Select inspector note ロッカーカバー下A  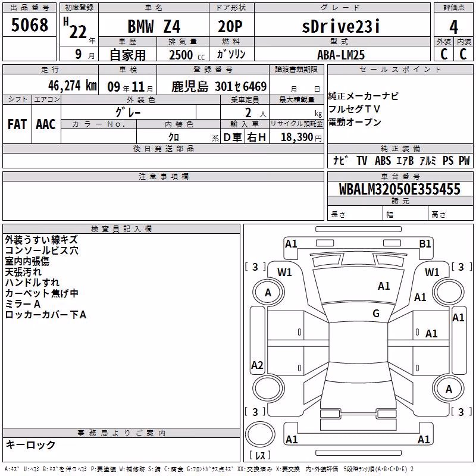point(46,315)
